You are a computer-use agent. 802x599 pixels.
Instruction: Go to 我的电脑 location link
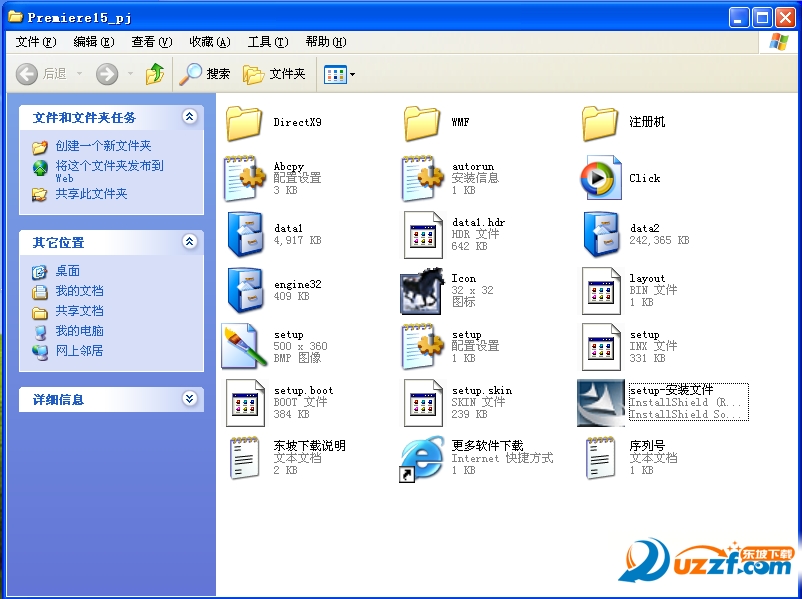(x=79, y=330)
